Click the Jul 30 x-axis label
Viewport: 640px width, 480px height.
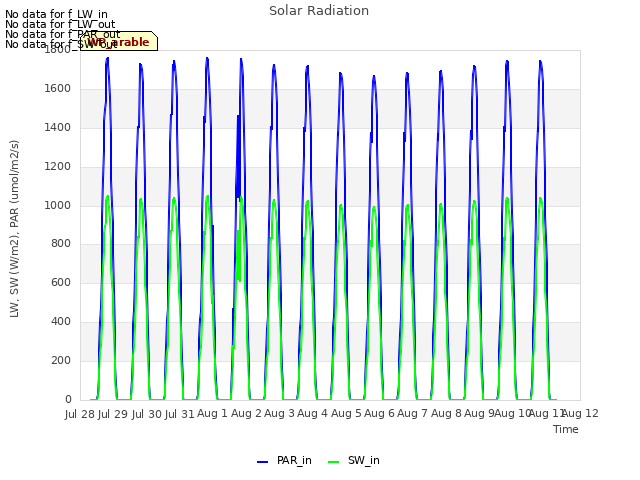[x=147, y=414]
